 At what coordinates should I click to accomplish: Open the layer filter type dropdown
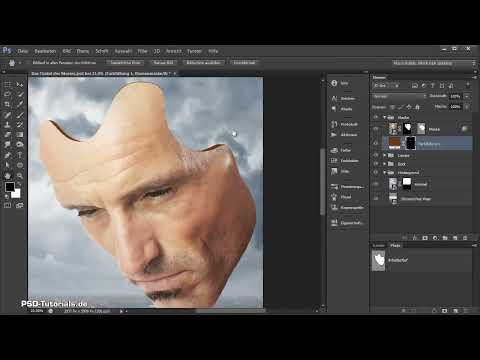pos(386,86)
